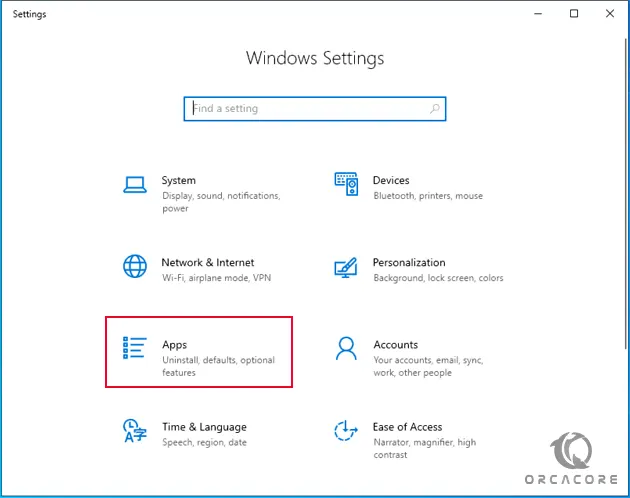
Task: Open the Personalization paintbrush icon
Action: click(x=346, y=267)
